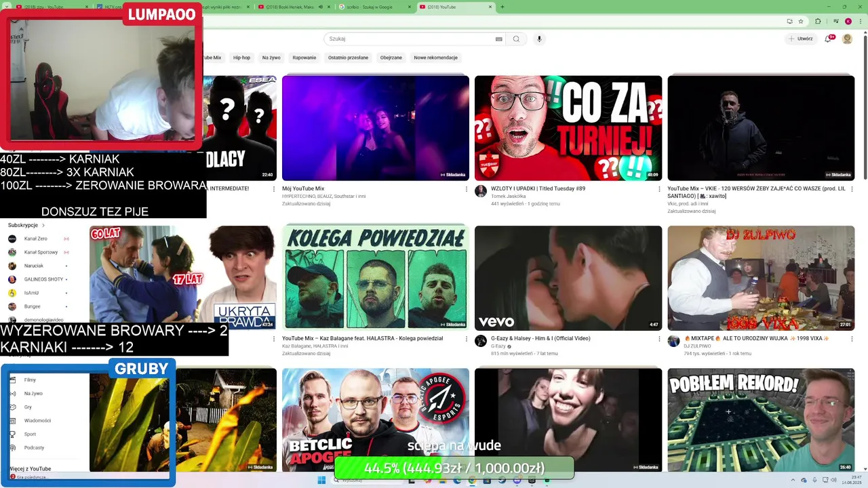Open options menu for VKIE YouTube Mix

852,189
